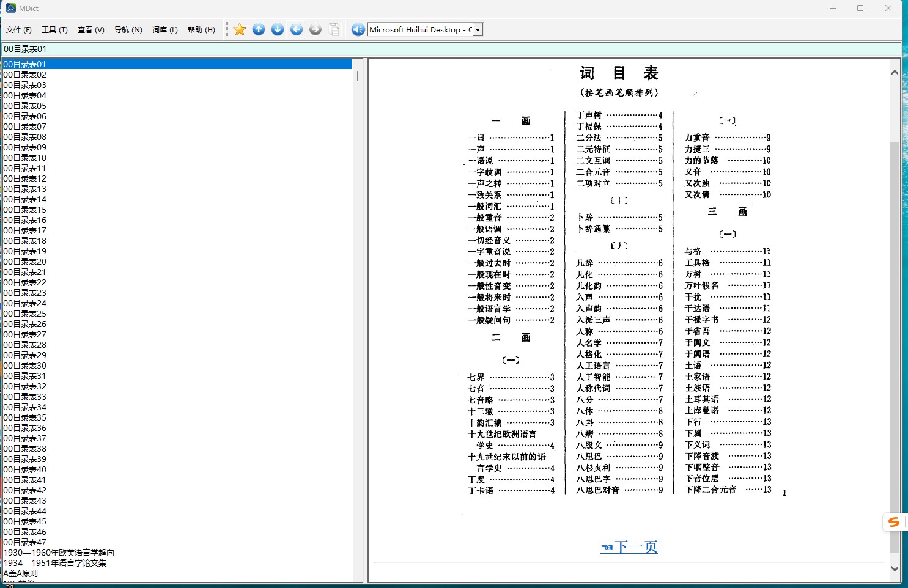This screenshot has width=908, height=588.
Task: Open the 工具 (T) menu
Action: pos(54,29)
